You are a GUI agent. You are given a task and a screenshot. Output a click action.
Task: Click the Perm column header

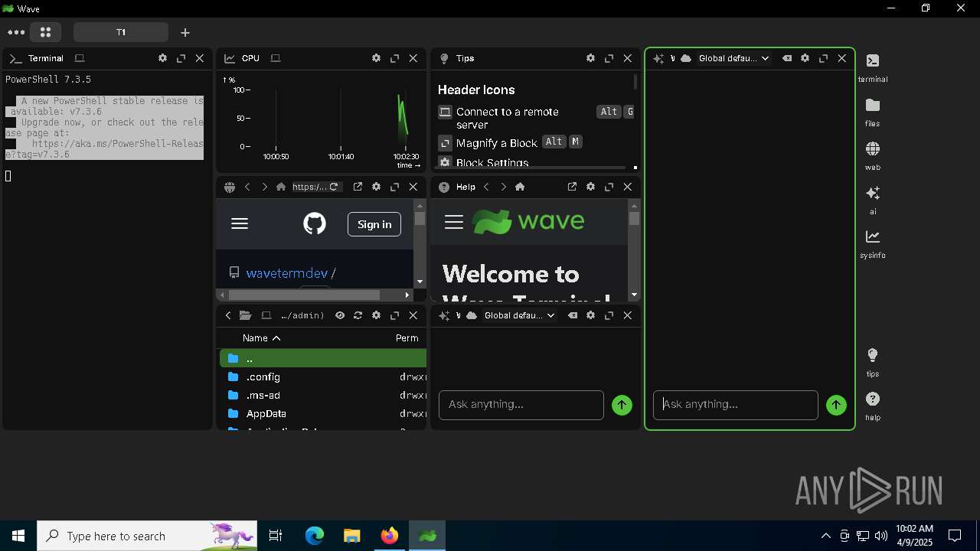tap(407, 338)
